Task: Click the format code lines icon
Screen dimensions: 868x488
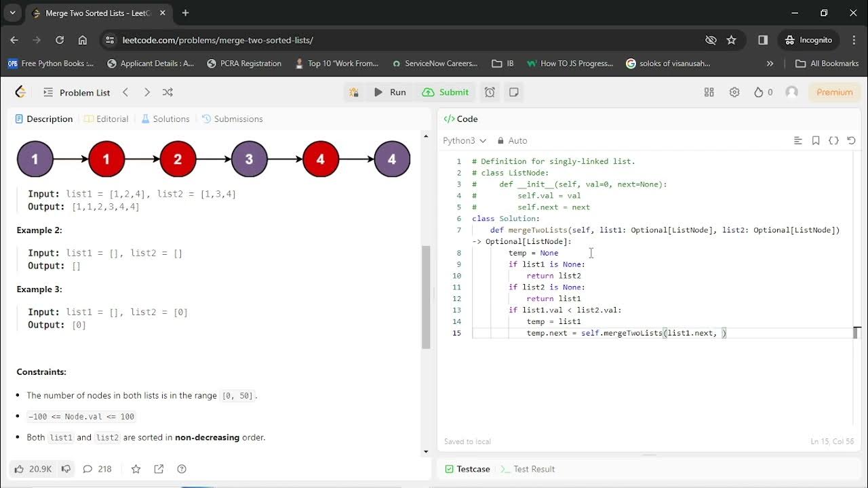Action: pos(798,140)
